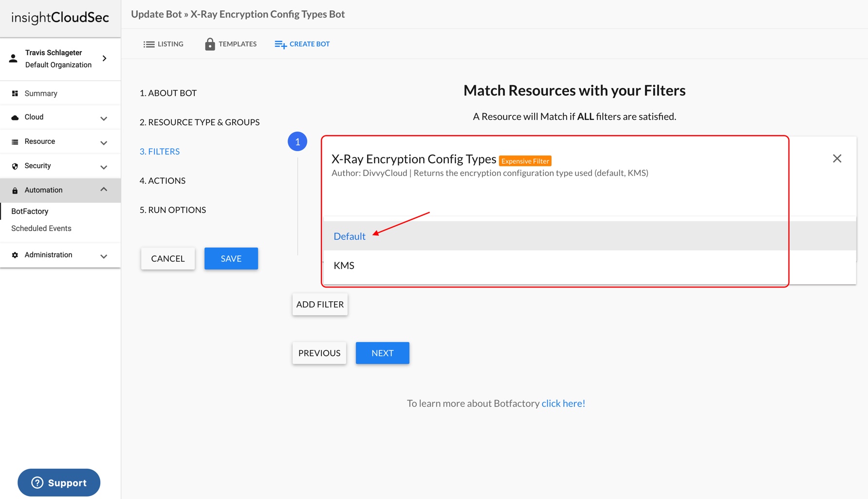This screenshot has width=868, height=499.
Task: Click the Match Resources with your Filters heading
Action: (x=574, y=91)
